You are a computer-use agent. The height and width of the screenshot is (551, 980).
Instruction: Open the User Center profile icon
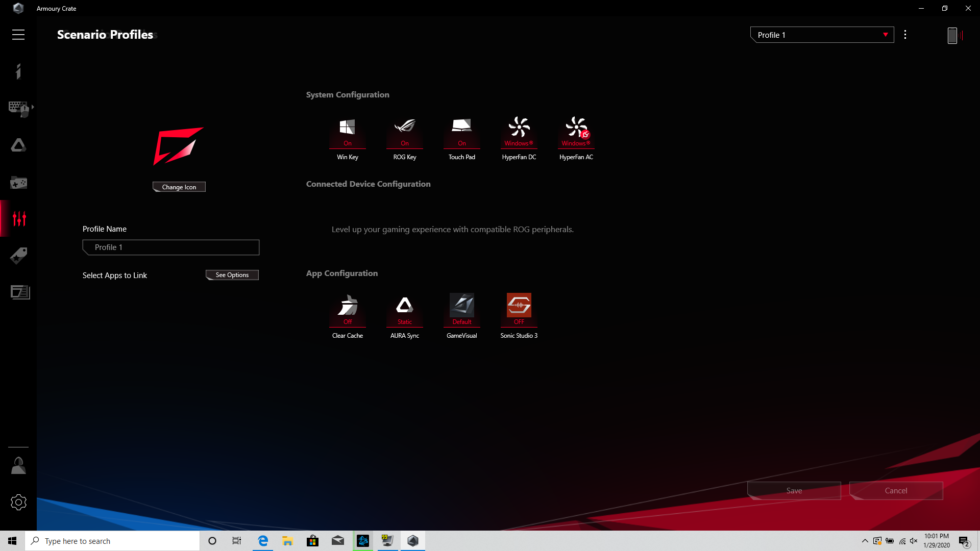pyautogui.click(x=18, y=465)
